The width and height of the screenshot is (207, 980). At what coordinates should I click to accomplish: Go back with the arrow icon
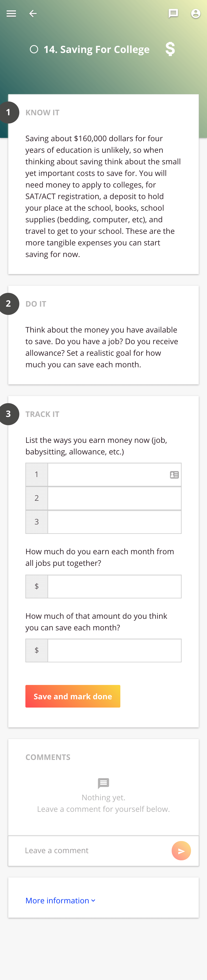coord(33,14)
